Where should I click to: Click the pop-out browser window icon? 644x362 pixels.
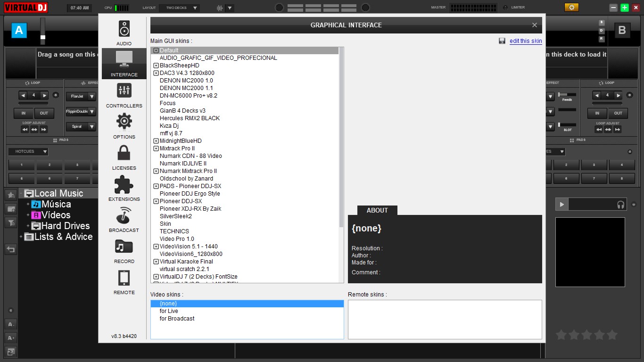coord(11,351)
